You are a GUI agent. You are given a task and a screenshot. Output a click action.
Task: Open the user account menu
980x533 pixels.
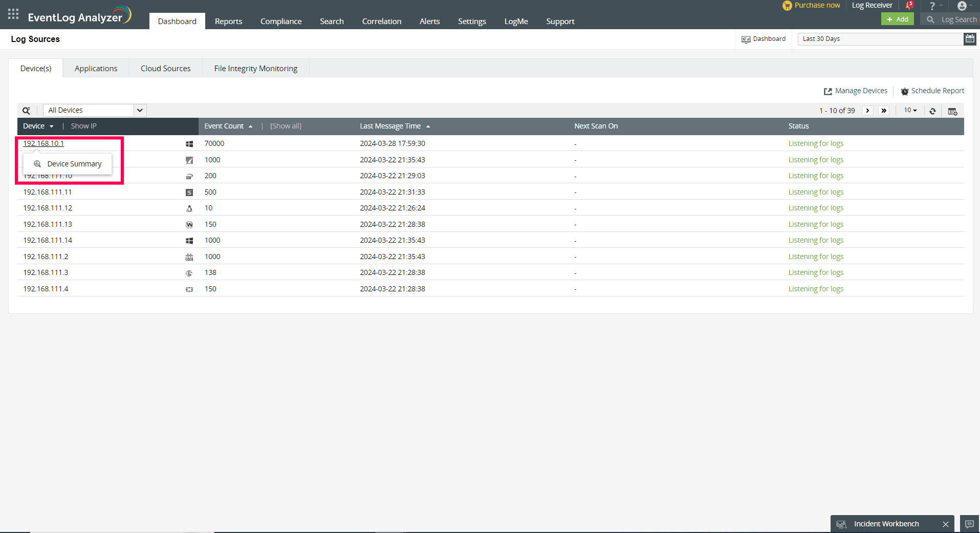(962, 6)
